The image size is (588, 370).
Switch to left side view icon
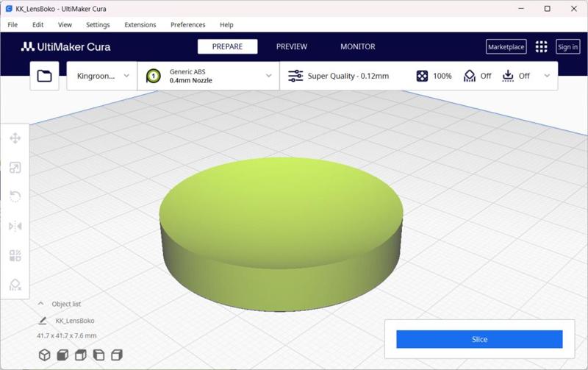tap(98, 355)
